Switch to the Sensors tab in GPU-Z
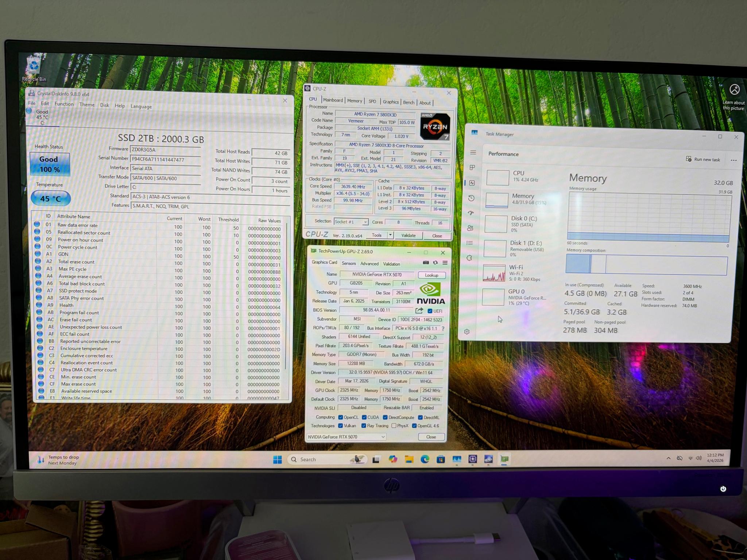The height and width of the screenshot is (560, 747). (x=349, y=264)
